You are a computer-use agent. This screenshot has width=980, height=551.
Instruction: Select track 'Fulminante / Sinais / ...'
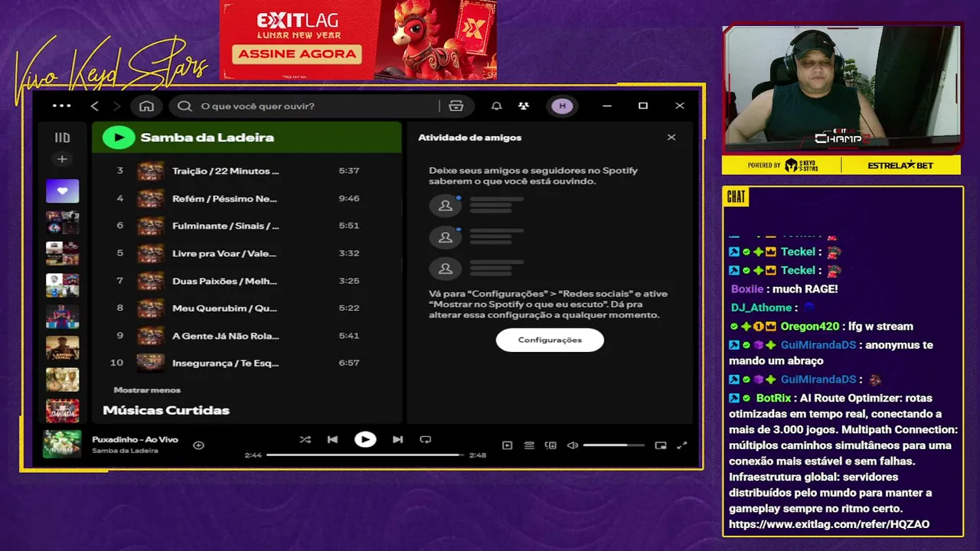225,226
